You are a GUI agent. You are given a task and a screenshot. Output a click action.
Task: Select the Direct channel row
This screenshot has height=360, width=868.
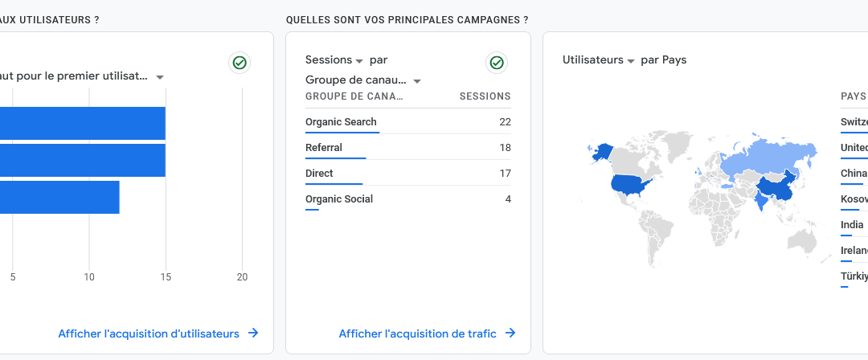pyautogui.click(x=408, y=174)
